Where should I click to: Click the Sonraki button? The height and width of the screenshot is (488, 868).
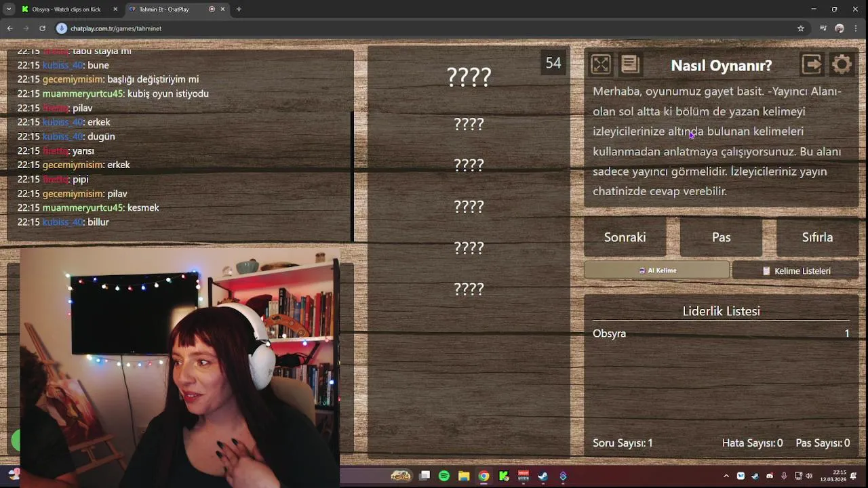click(x=625, y=237)
